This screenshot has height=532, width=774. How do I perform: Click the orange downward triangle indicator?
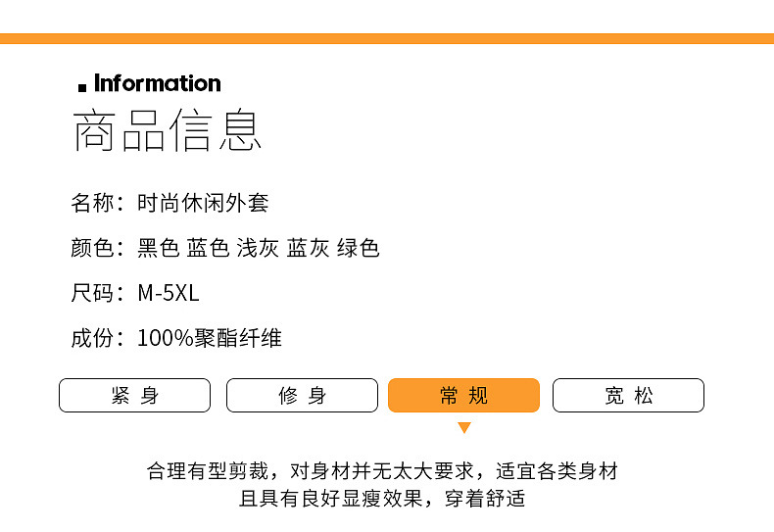coord(464,428)
